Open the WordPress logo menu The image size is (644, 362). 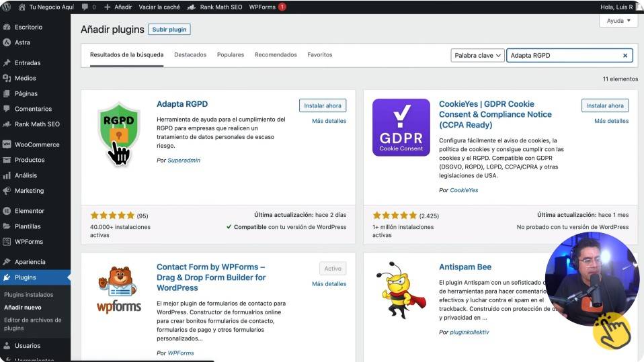coord(7,7)
